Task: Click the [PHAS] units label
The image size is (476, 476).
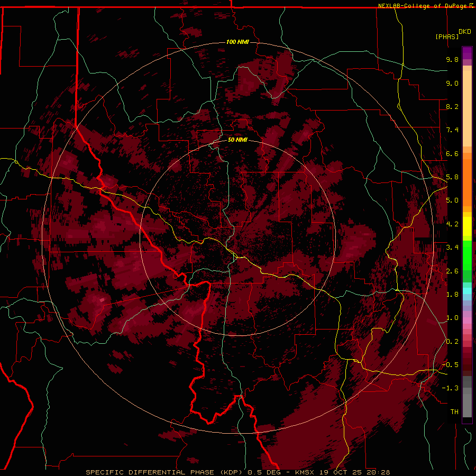Action: tap(447, 36)
